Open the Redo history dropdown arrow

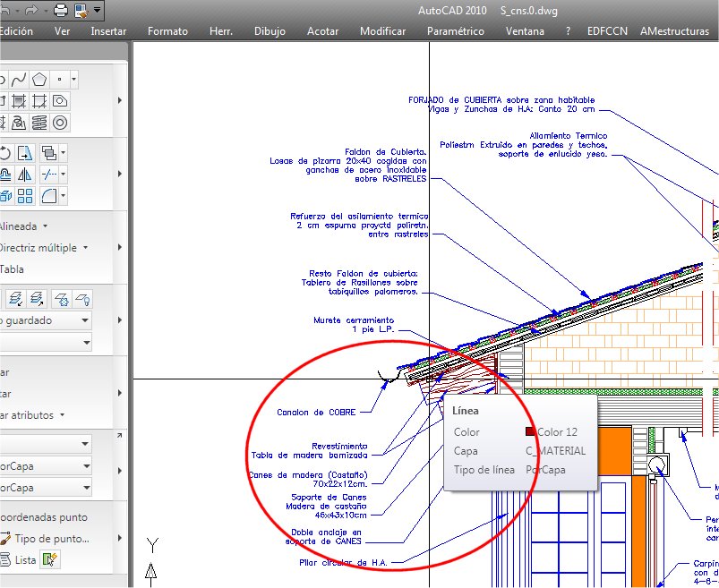pos(46,10)
